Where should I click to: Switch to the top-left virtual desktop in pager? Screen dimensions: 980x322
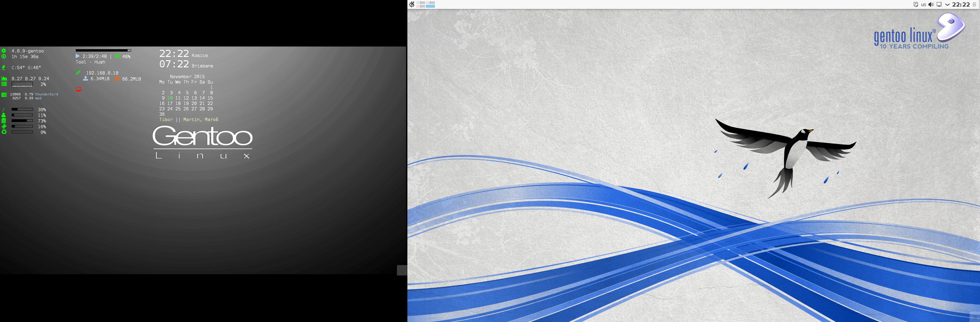click(x=421, y=3)
